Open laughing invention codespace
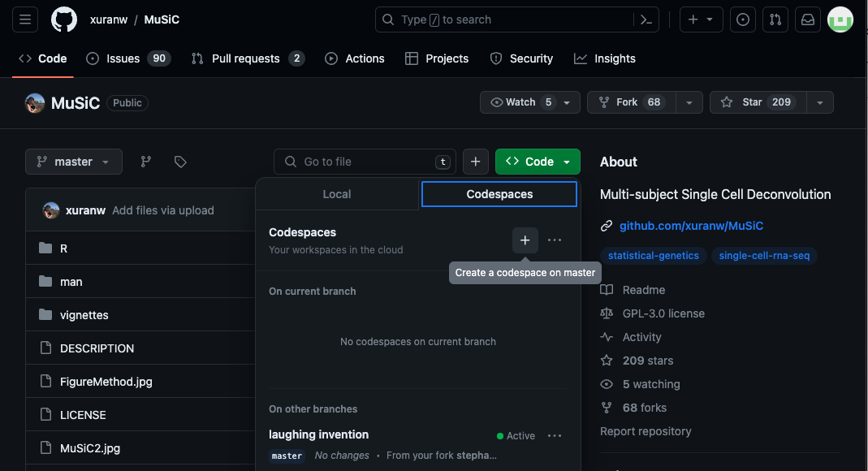The height and width of the screenshot is (471, 868). pyautogui.click(x=318, y=434)
